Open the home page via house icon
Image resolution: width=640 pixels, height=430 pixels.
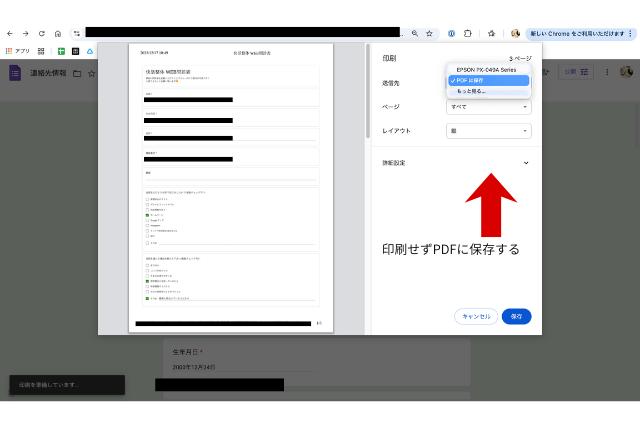pos(58,33)
